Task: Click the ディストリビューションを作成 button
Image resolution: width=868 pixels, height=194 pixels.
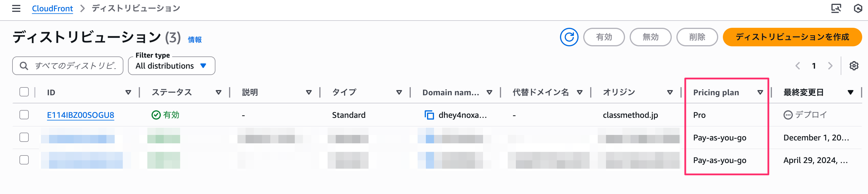Action: pyautogui.click(x=792, y=37)
